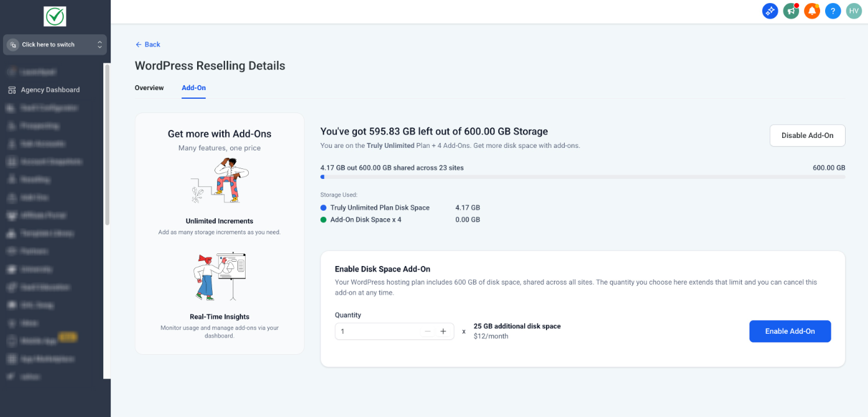Image resolution: width=868 pixels, height=417 pixels.
Task: Click the '$12/month' price text
Action: (x=491, y=336)
